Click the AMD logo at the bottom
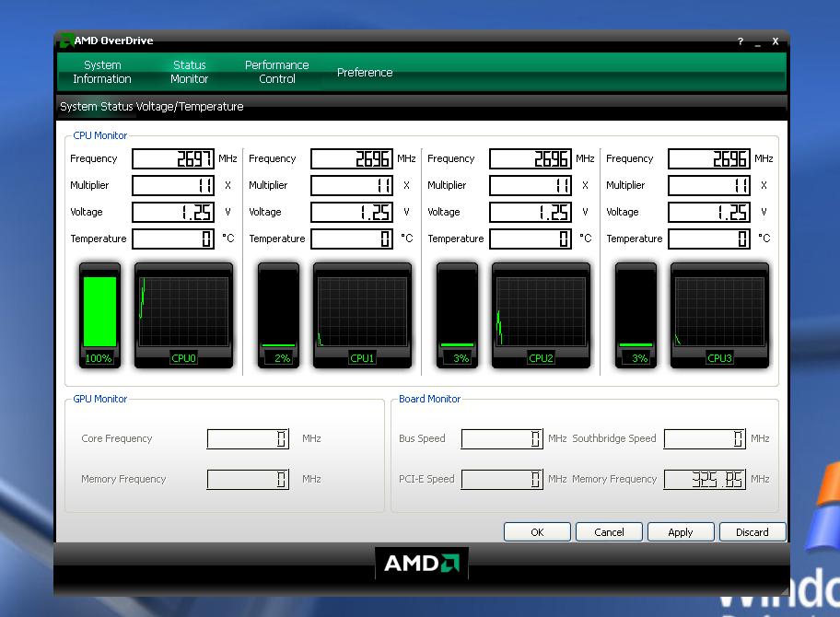840x617 pixels. (x=422, y=563)
